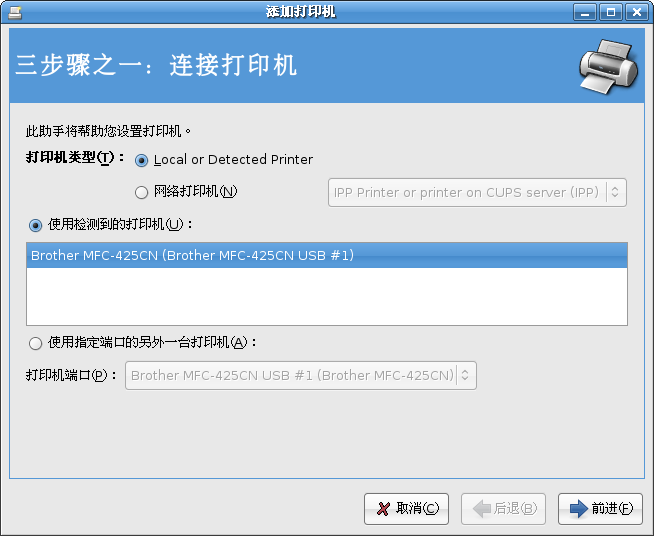The width and height of the screenshot is (654, 536).
Task: Select the 网络打印机 radio button
Action: [141, 192]
